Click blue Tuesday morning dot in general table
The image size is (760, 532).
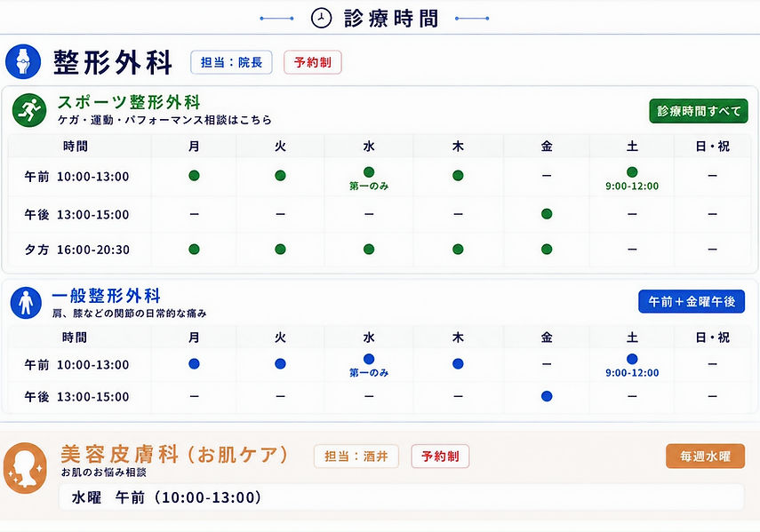pyautogui.click(x=280, y=364)
